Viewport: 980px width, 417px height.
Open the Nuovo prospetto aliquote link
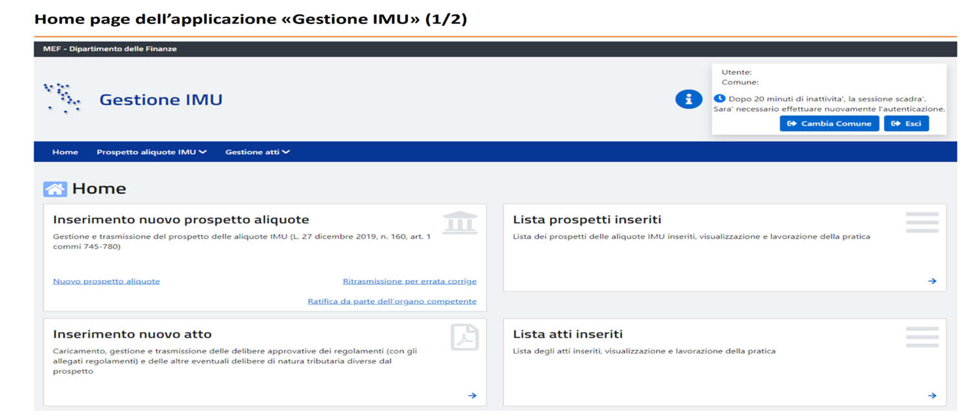tap(106, 281)
